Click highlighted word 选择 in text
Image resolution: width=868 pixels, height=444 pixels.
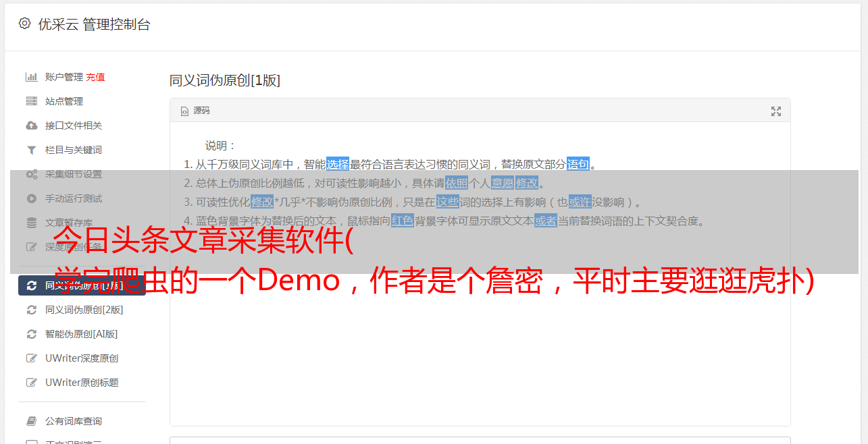coord(338,164)
